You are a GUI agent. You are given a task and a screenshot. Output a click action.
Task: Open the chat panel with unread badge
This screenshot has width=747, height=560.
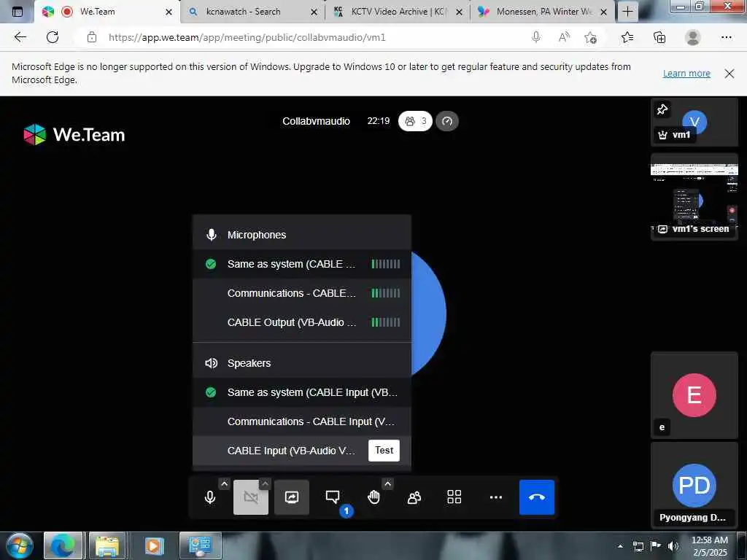click(333, 497)
